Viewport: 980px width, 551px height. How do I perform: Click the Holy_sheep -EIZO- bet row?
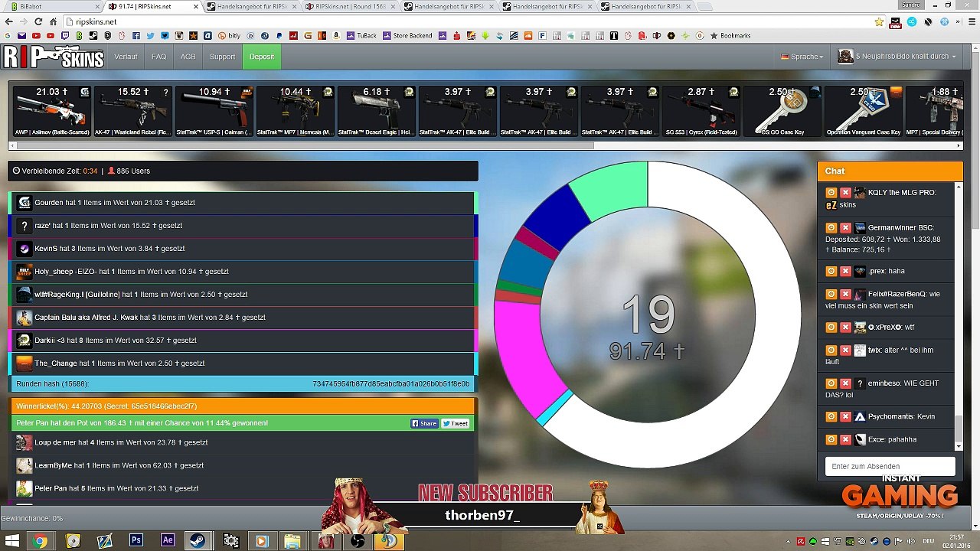[243, 272]
